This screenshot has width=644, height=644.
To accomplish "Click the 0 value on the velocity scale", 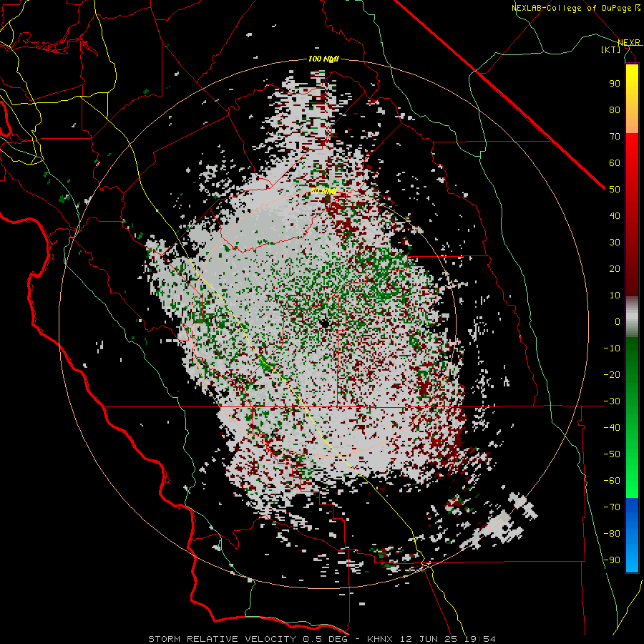I will pyautogui.click(x=618, y=321).
